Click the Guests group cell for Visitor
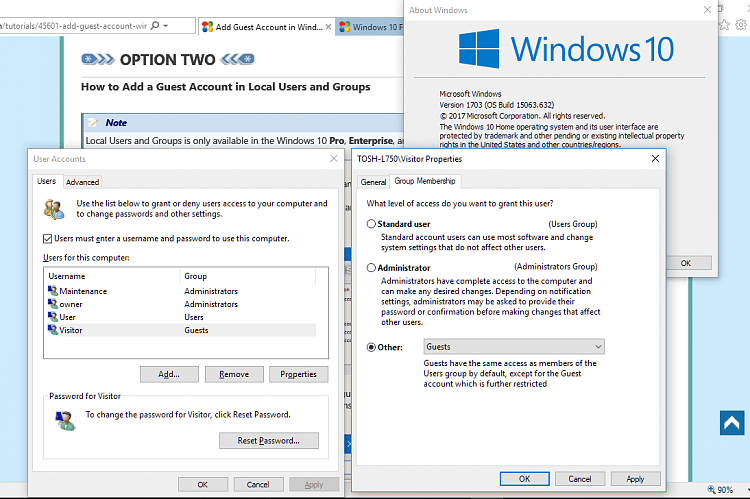 (x=197, y=330)
